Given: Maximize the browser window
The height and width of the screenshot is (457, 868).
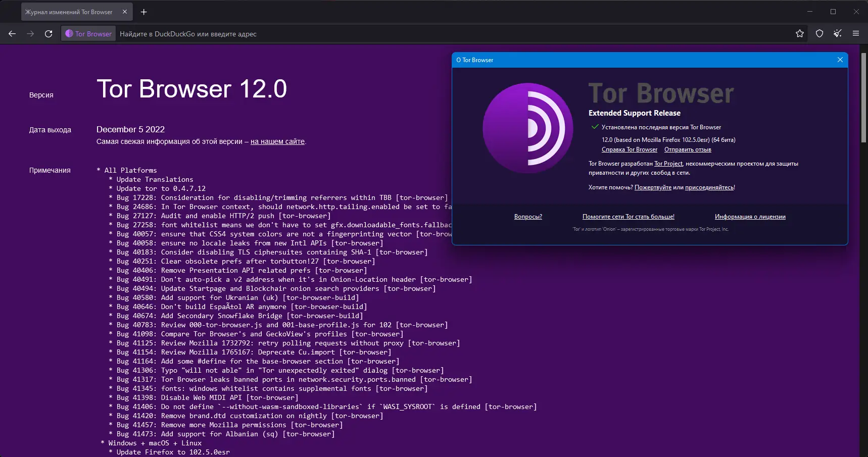Looking at the screenshot, I should (833, 12).
